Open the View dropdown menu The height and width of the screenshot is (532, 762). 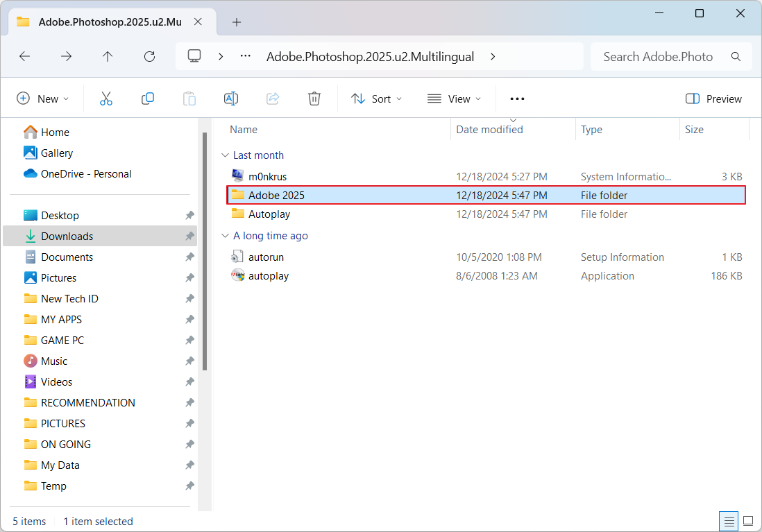(x=454, y=98)
